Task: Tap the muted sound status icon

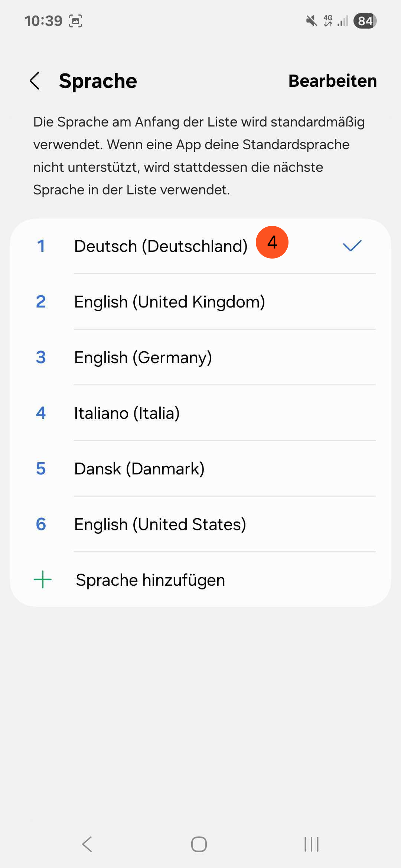Action: tap(312, 21)
